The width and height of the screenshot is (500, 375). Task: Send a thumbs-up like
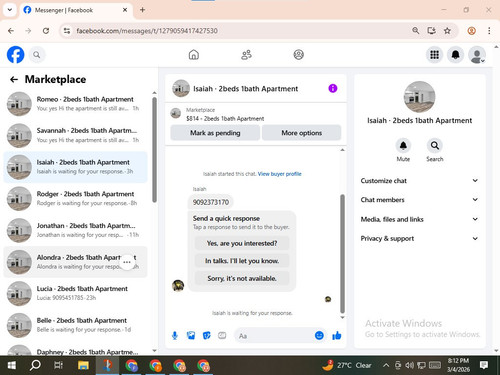(337, 335)
